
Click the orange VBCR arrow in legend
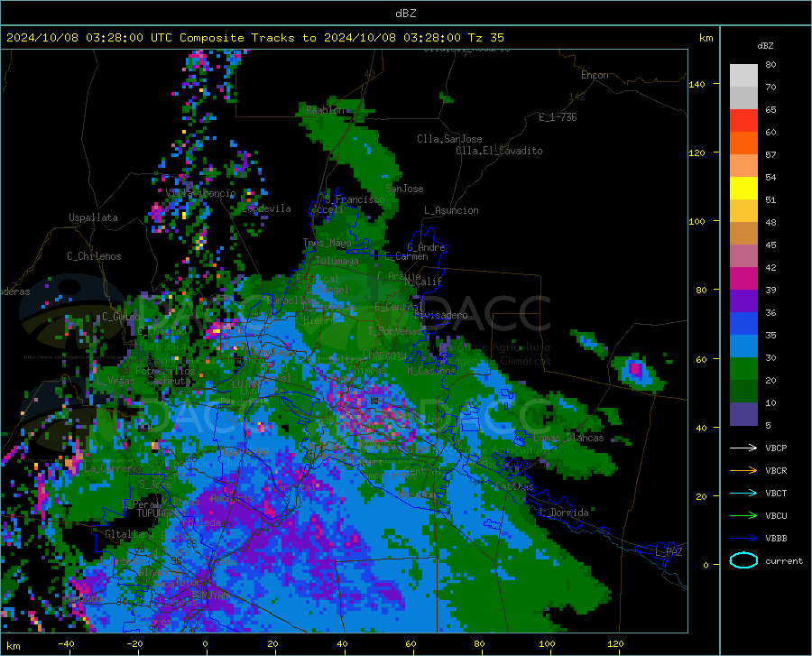743,471
